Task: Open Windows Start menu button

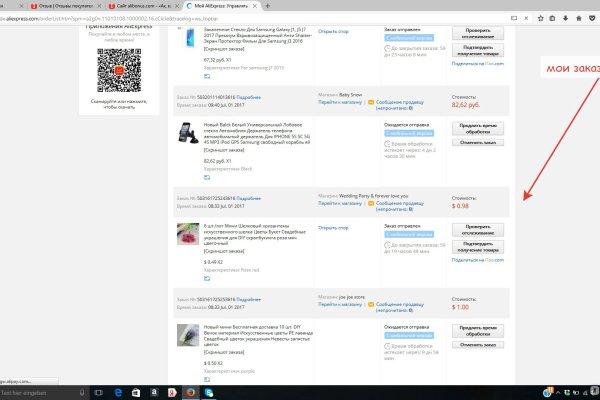Action: [x=6, y=394]
